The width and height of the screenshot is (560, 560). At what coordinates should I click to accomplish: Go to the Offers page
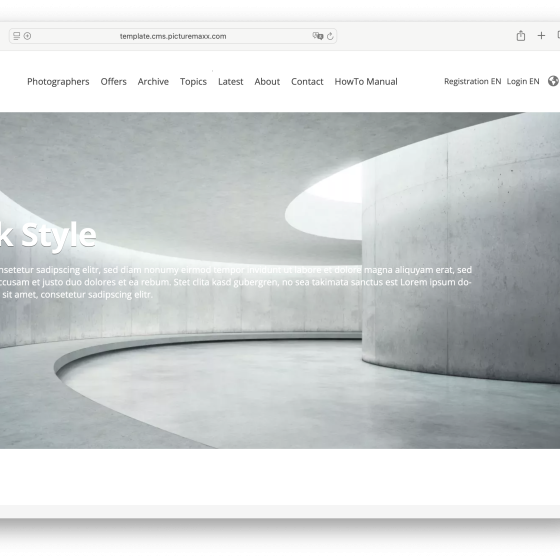coord(114,82)
